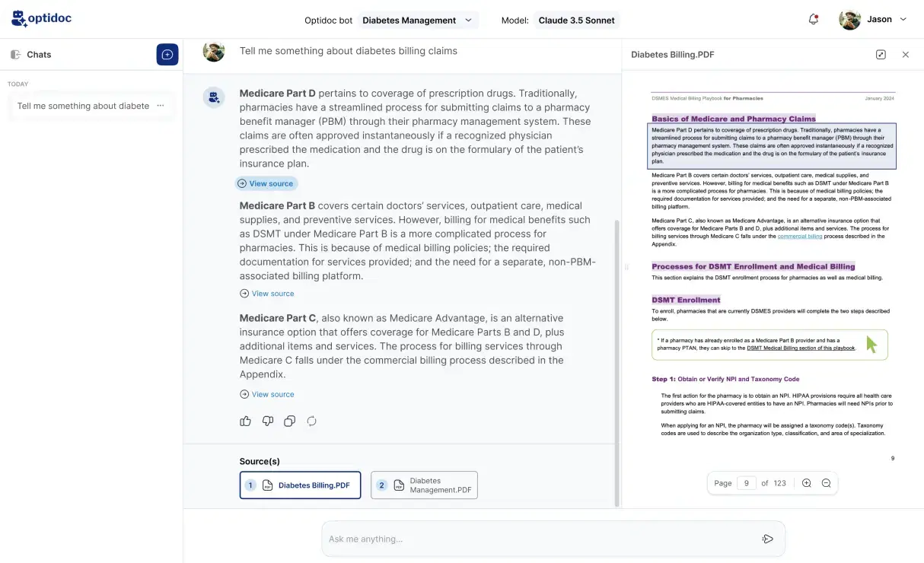
Task: Give a thumbs down to the response
Action: click(x=268, y=421)
